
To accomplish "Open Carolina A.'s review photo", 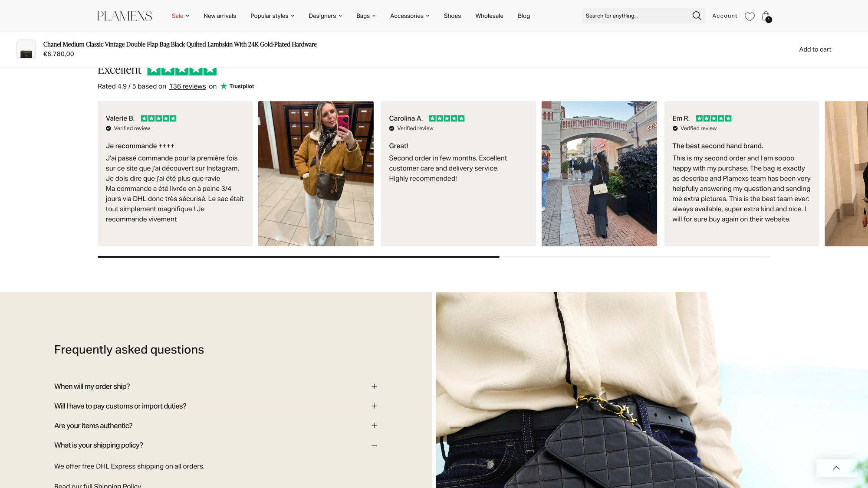I will (x=599, y=174).
